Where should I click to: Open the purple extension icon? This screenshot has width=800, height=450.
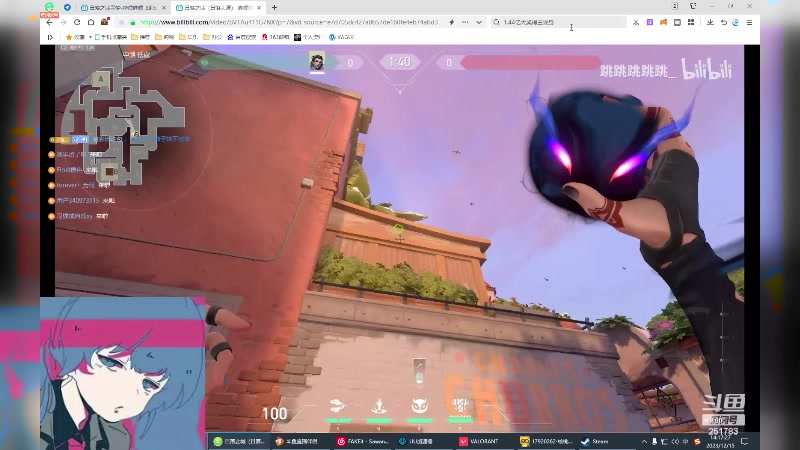click(x=649, y=22)
